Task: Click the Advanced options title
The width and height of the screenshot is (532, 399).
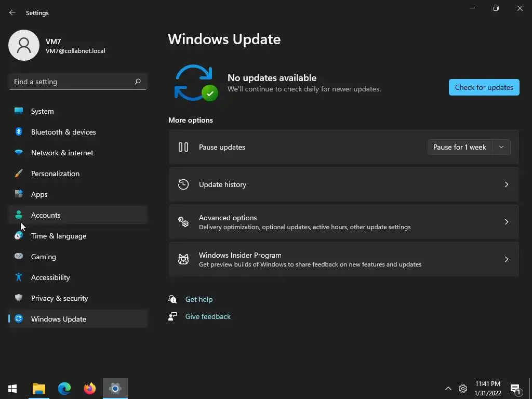Action: tap(228, 218)
